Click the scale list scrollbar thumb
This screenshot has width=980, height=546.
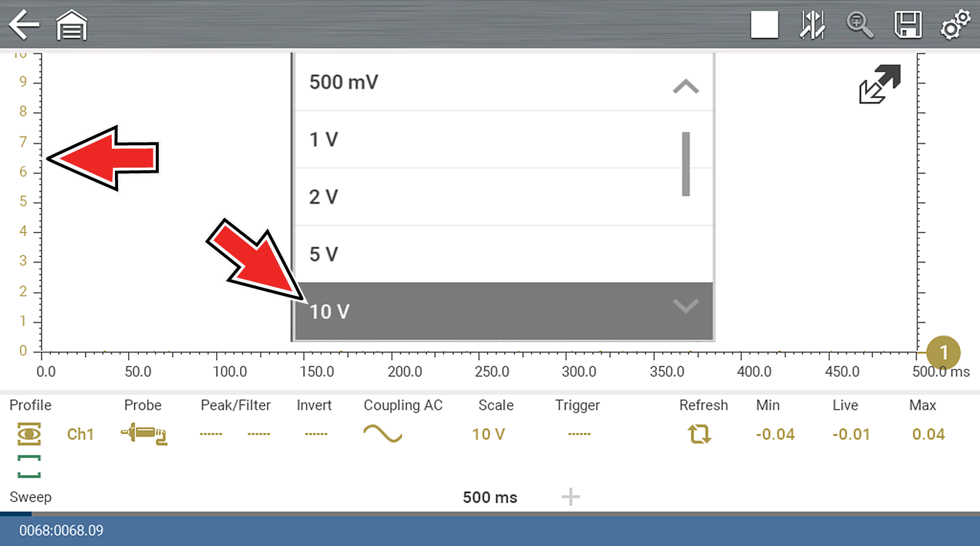pos(686,164)
